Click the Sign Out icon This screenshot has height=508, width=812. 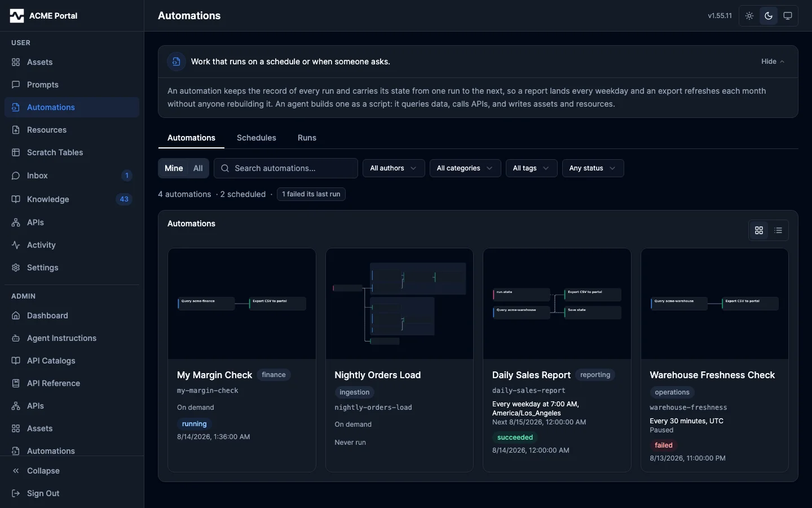click(x=16, y=493)
